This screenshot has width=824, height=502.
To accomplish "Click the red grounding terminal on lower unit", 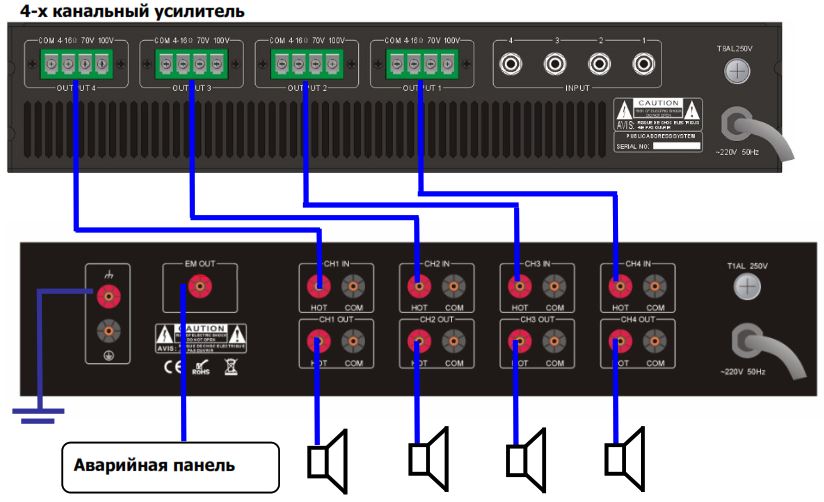I will coord(105,296).
